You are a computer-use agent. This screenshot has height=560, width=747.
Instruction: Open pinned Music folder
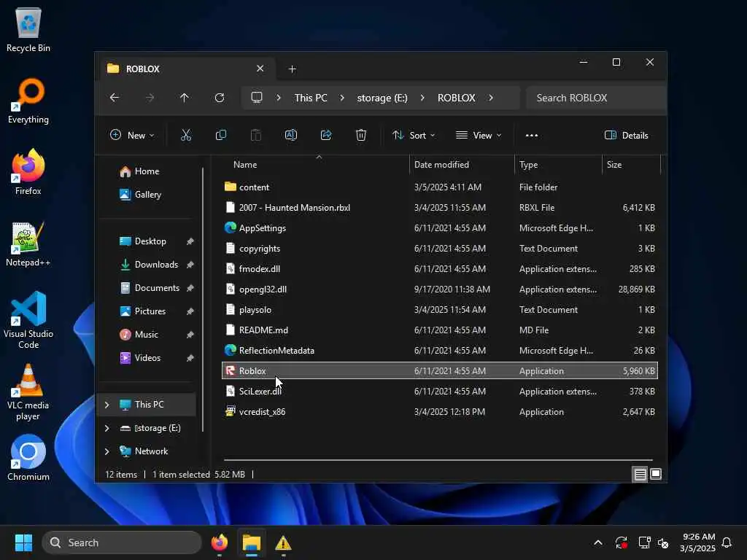click(x=146, y=335)
